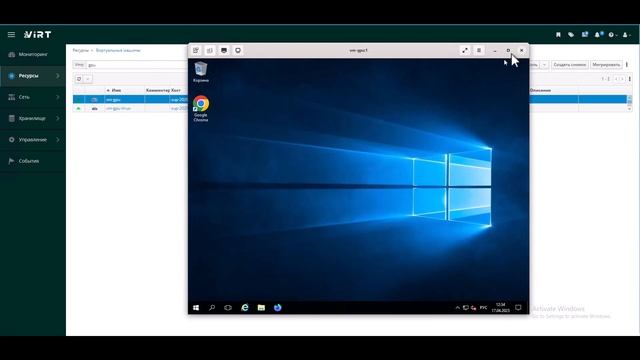This screenshot has height=360, width=640.
Task: Open Мониторинг in the sidebar
Action: tap(33, 54)
